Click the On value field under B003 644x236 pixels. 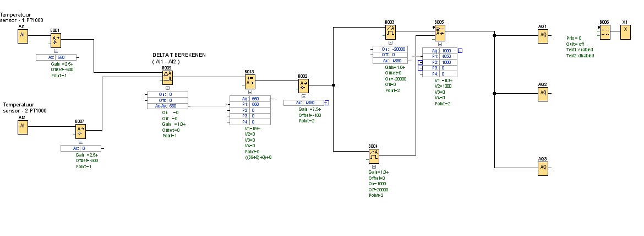[x=398, y=49]
